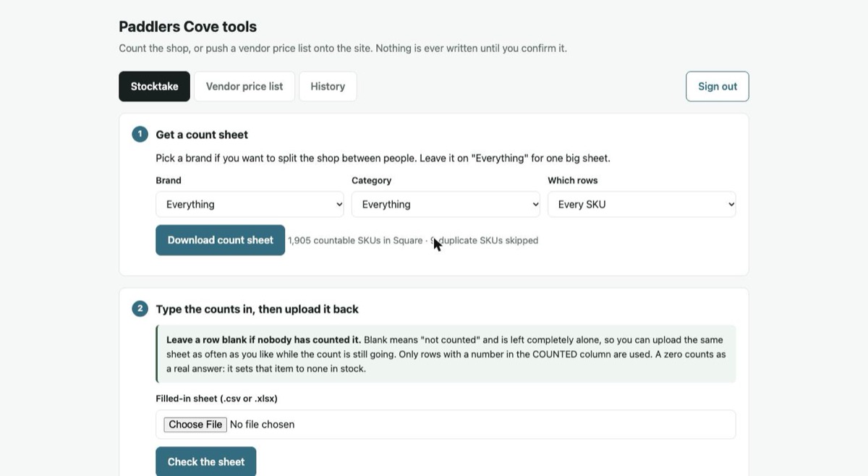Expand the Brand dropdown
This screenshot has height=476, width=868.
pos(250,204)
